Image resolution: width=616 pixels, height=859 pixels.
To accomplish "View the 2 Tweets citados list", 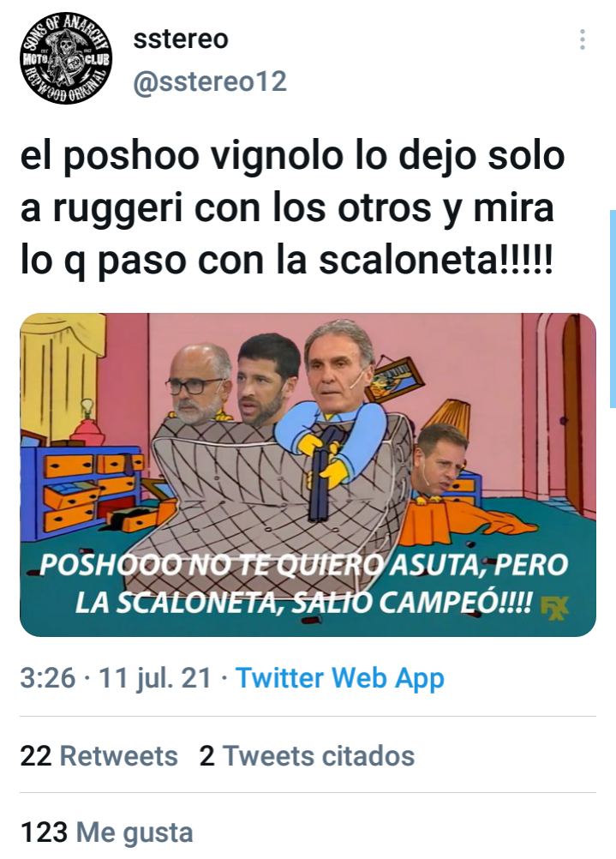I will tap(308, 755).
